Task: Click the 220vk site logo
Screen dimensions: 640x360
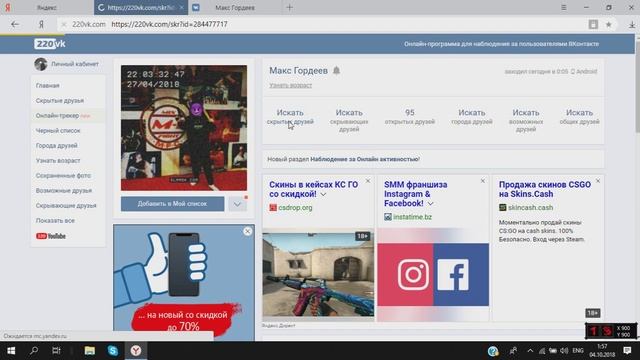Action: tap(50, 44)
